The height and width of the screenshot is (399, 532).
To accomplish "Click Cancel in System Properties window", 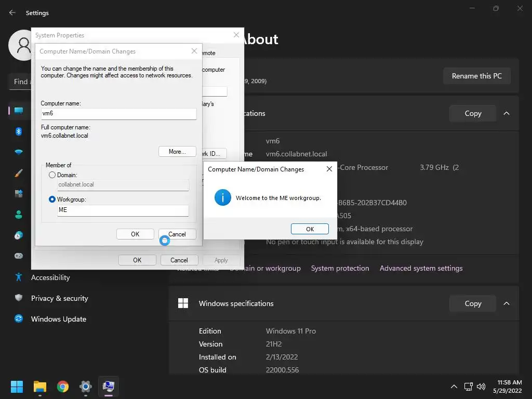I will pyautogui.click(x=179, y=260).
